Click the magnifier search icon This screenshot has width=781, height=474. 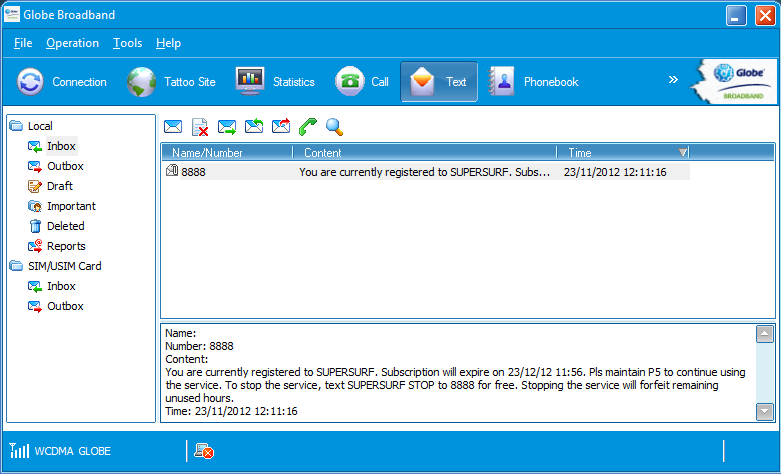pyautogui.click(x=335, y=127)
